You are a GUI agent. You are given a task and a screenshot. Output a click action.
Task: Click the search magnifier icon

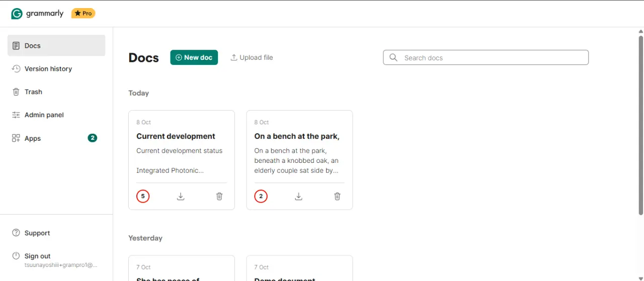pos(393,57)
